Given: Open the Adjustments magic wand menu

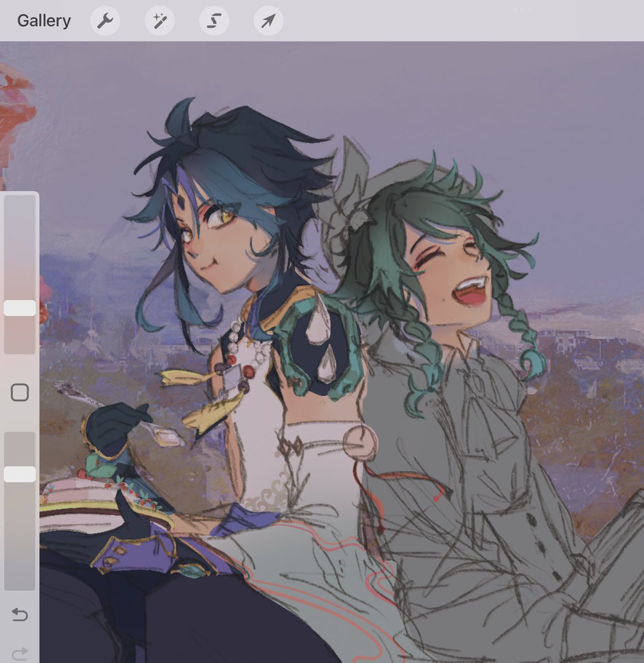Looking at the screenshot, I should coord(160,21).
